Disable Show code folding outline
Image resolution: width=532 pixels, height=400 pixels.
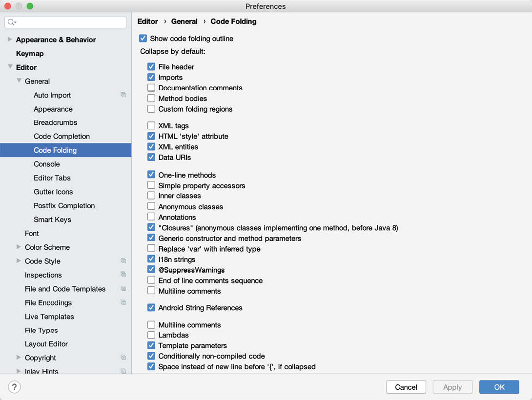pos(143,39)
